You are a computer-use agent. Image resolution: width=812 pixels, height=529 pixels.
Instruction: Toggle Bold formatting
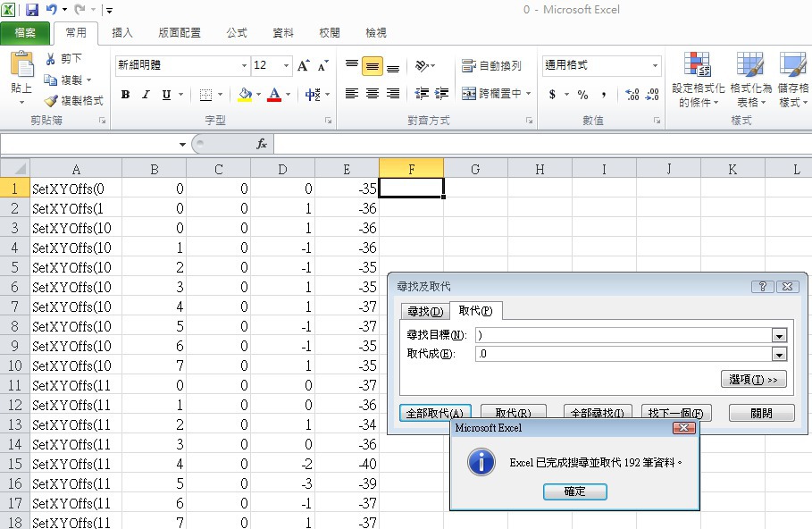[x=125, y=95]
